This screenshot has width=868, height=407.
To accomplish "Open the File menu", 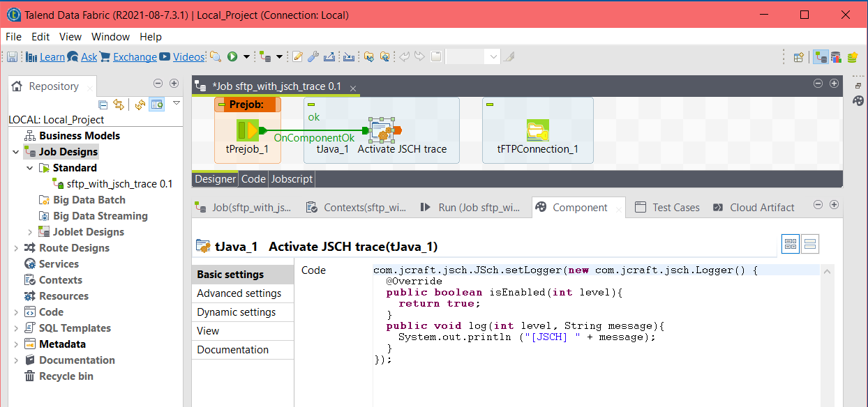I will 13,37.
